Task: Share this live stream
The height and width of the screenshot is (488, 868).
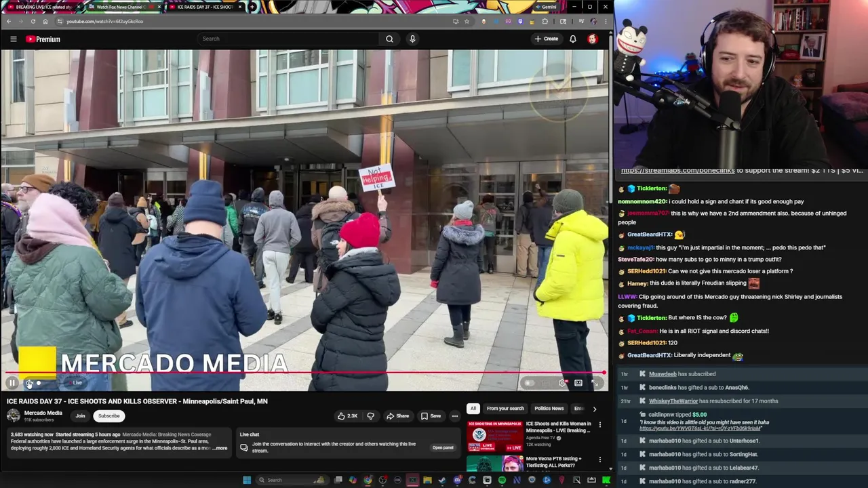Action: point(397,416)
